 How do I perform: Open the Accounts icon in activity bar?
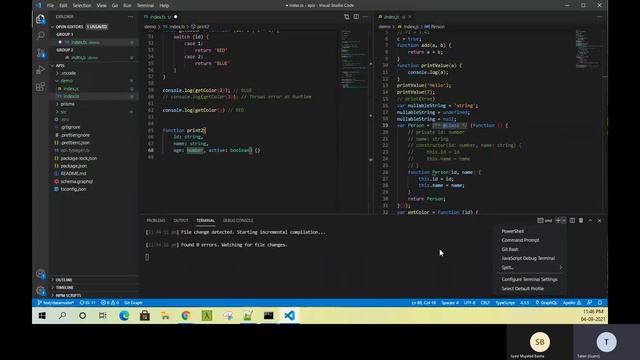pos(40,274)
